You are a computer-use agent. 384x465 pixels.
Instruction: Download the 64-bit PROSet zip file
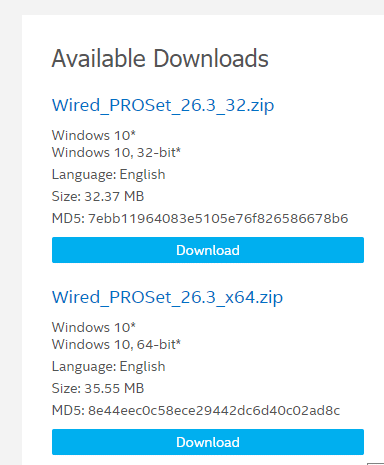point(208,442)
